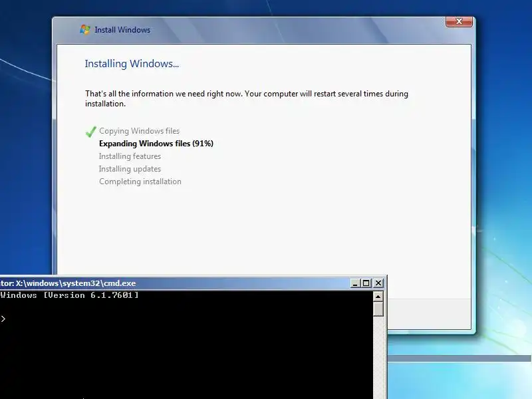The width and height of the screenshot is (532, 399).
Task: Select the 'Installing features' step
Action: [x=130, y=156]
